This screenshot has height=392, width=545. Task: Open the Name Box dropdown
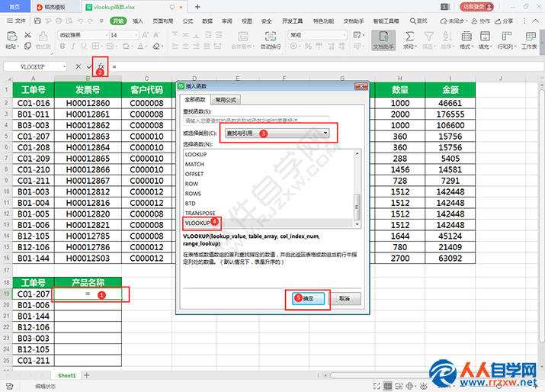(x=64, y=66)
